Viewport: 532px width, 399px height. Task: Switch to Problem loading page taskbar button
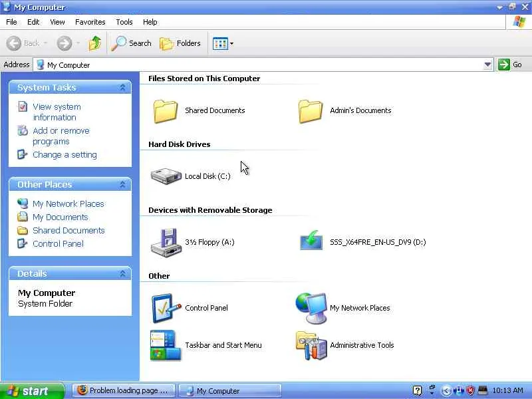point(124,391)
